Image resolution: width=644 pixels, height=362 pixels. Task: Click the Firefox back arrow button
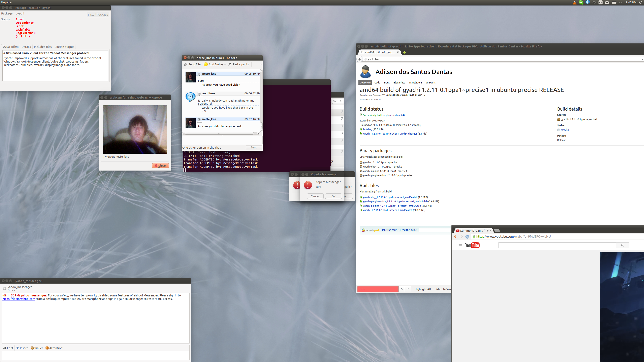tap(359, 59)
